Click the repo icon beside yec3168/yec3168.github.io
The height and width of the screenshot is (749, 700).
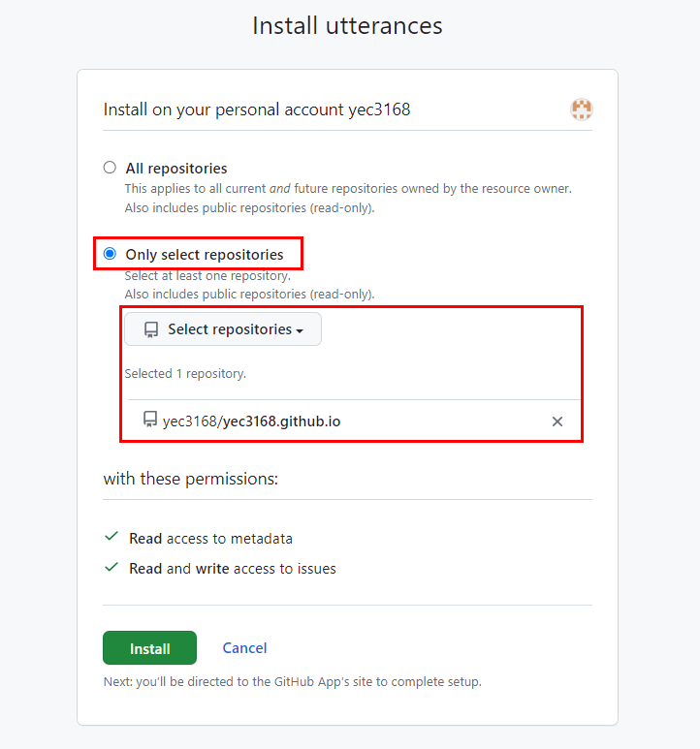pyautogui.click(x=150, y=420)
